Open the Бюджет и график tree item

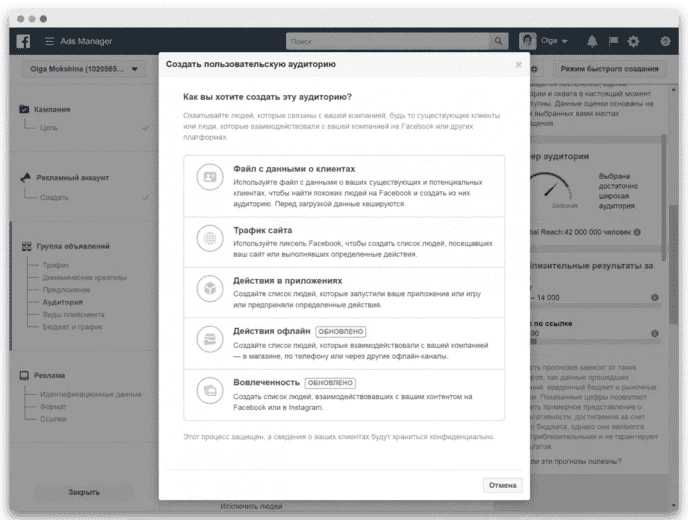point(72,326)
